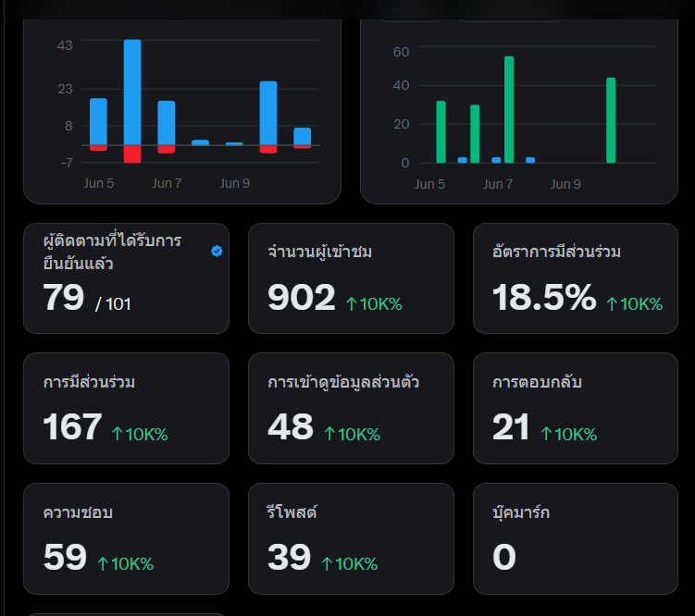
Task: Click the 10K% increase next to 902
Action: click(x=374, y=304)
